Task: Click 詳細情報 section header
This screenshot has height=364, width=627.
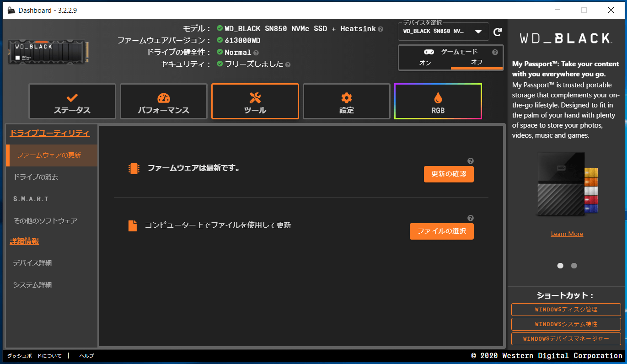Action: coord(24,241)
